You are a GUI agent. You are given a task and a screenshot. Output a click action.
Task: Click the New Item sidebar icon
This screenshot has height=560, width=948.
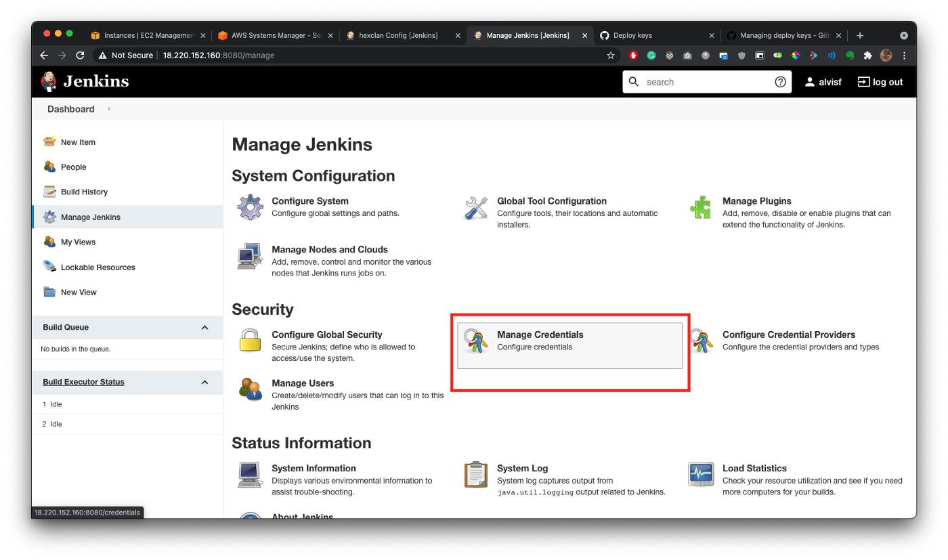pyautogui.click(x=49, y=142)
